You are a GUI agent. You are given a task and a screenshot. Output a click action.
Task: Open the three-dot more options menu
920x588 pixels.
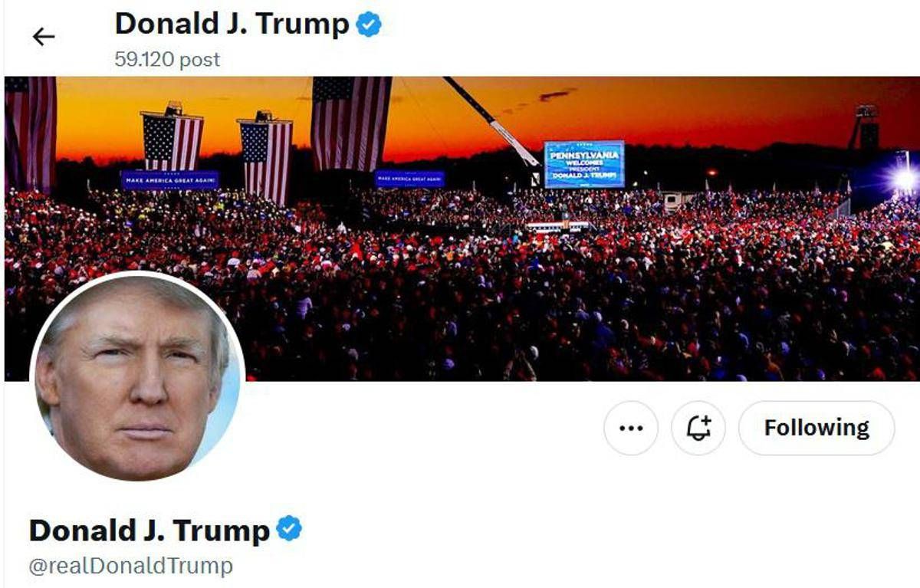pos(631,428)
